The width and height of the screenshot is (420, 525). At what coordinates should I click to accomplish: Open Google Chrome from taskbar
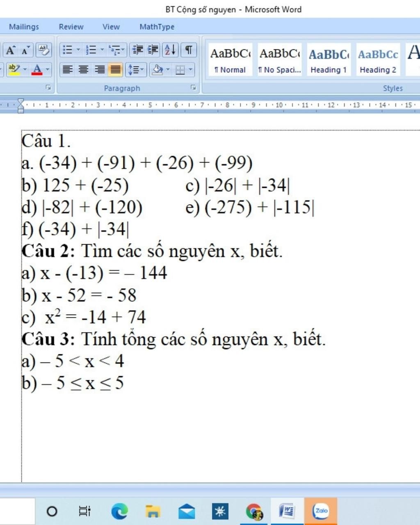(x=254, y=511)
